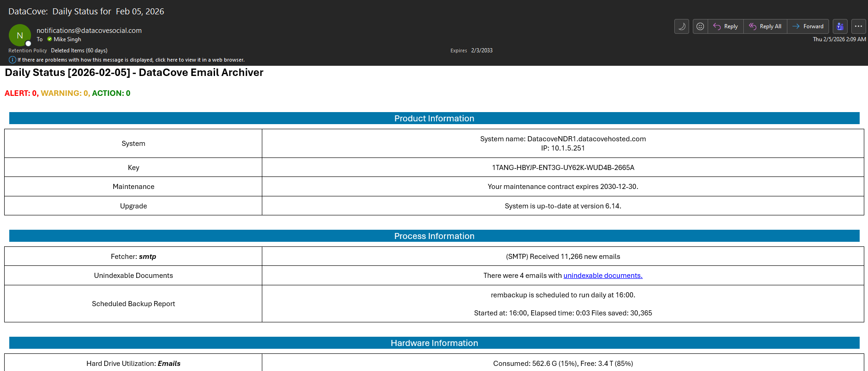Select Received 11,266 new emails text
The height and width of the screenshot is (371, 868).
pyautogui.click(x=563, y=257)
